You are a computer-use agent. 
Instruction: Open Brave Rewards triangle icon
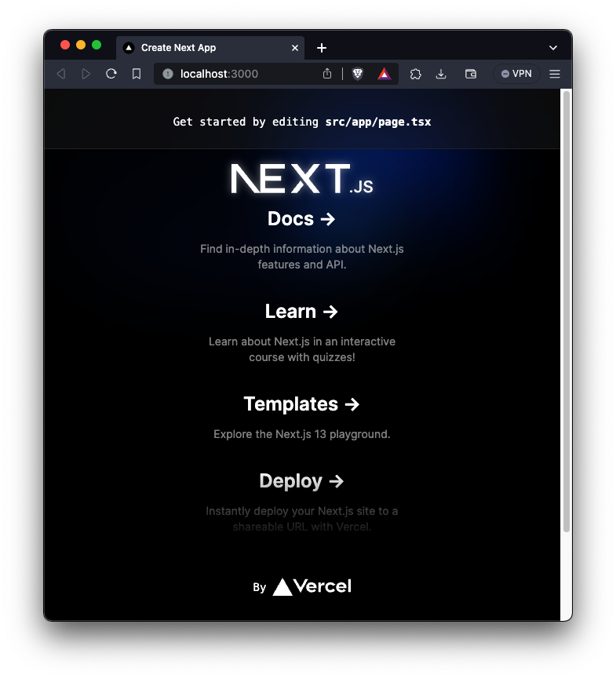coord(384,74)
